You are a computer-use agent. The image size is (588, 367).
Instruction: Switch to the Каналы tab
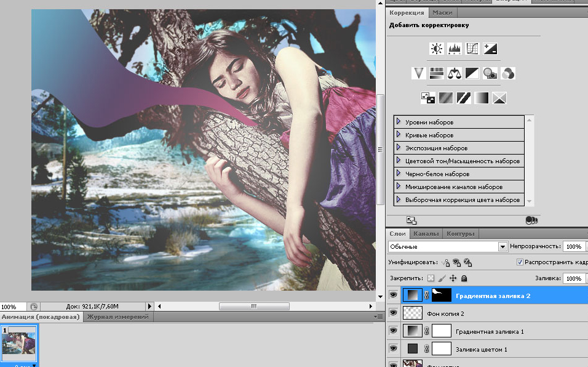pos(426,233)
